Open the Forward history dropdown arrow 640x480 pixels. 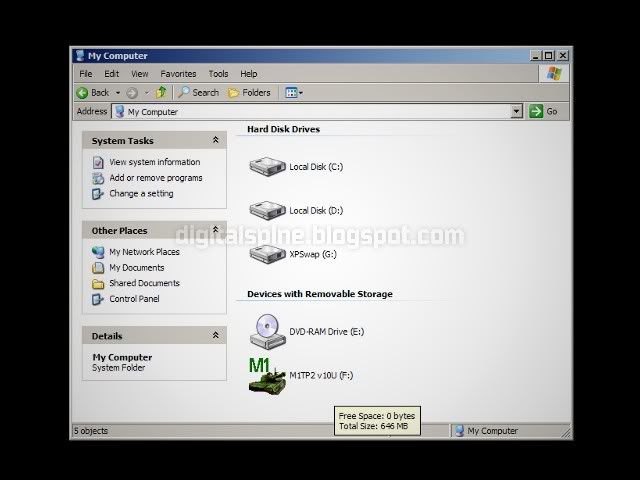[x=147, y=93]
